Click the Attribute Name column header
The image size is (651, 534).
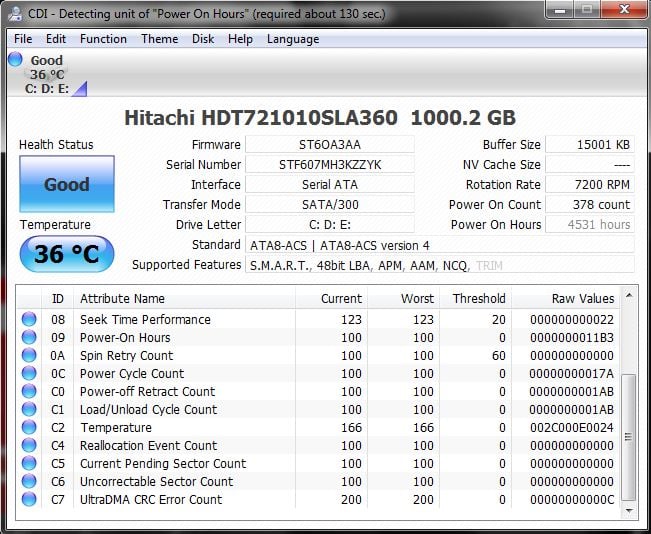pyautogui.click(x=184, y=298)
